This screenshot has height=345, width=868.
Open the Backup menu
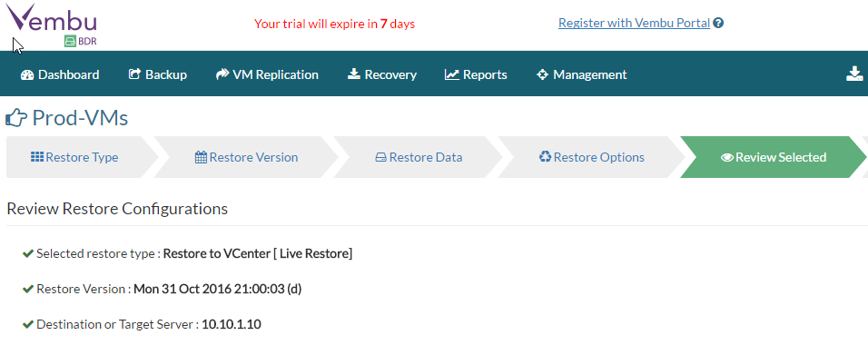(158, 74)
